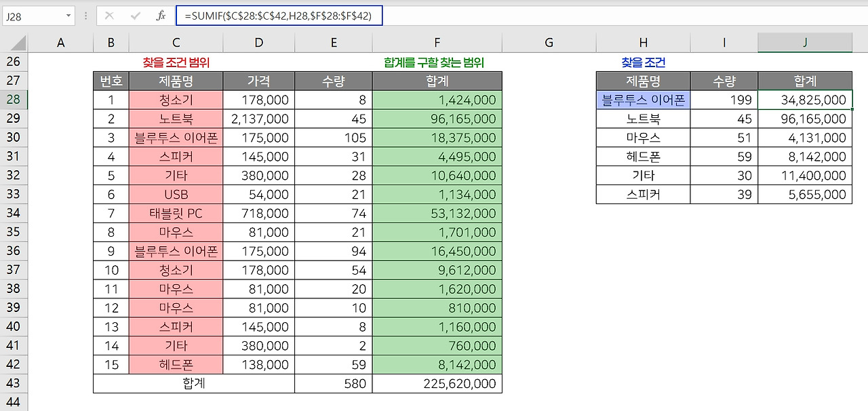Click the quantity cell 105

tap(334, 138)
